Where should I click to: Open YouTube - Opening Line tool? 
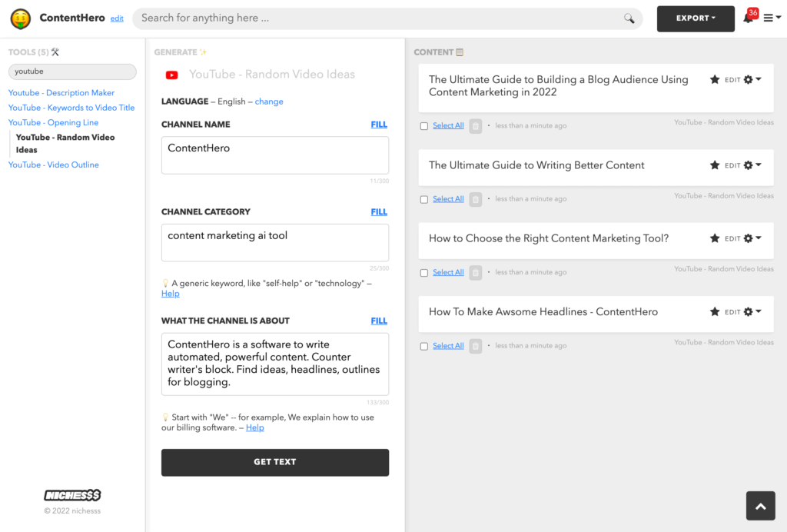(53, 122)
